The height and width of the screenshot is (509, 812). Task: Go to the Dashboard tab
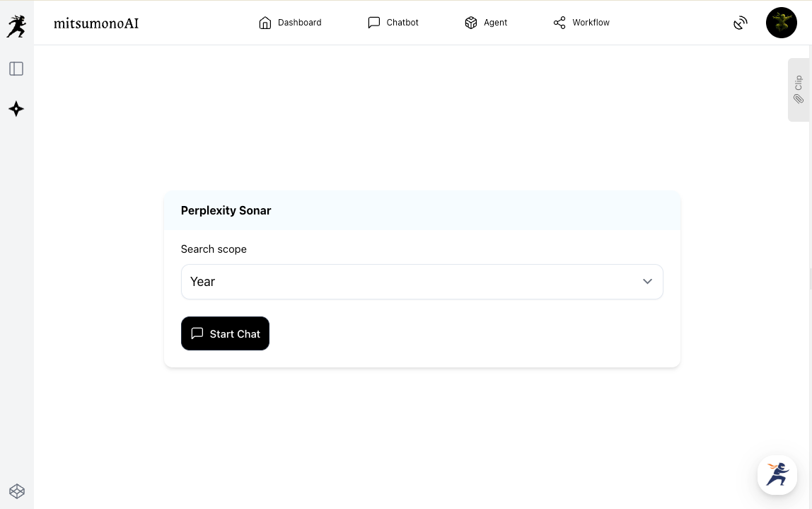coord(299,23)
